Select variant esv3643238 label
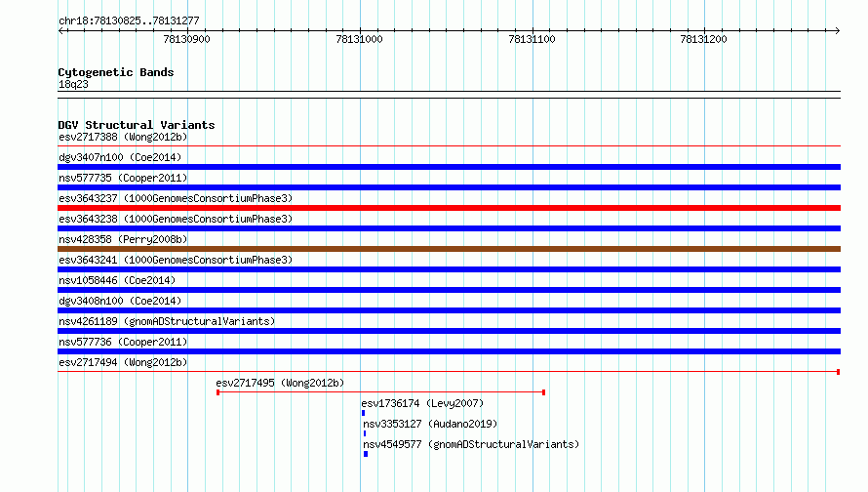The image size is (868, 492). coord(176,219)
